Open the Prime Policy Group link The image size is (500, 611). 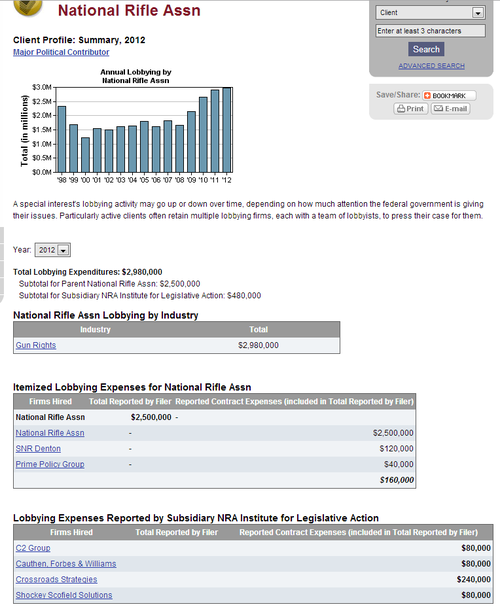point(50,464)
